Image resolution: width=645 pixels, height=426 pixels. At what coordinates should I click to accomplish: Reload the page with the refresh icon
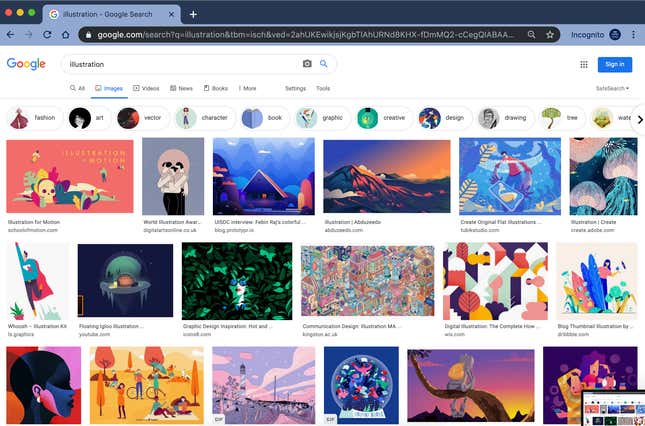tap(47, 35)
